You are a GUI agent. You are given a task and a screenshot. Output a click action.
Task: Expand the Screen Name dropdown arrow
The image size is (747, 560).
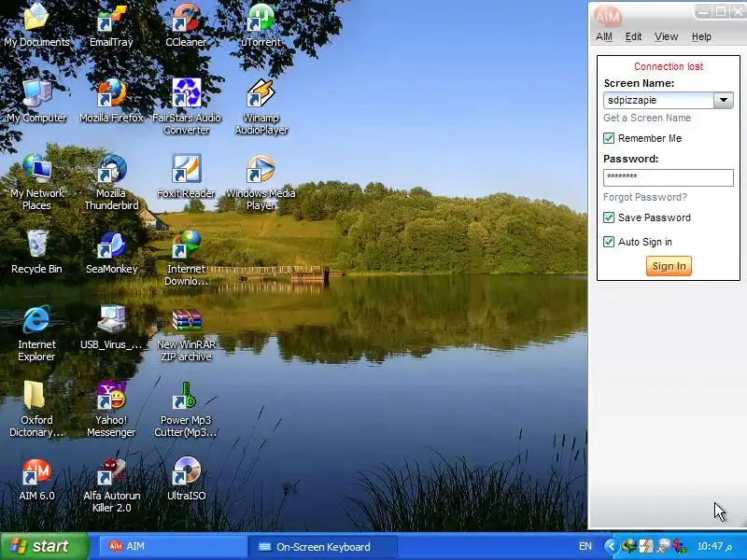tap(723, 101)
